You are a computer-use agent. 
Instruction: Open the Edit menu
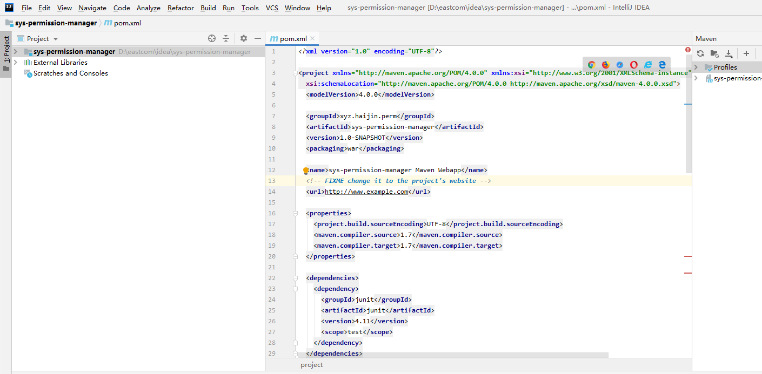pos(44,8)
